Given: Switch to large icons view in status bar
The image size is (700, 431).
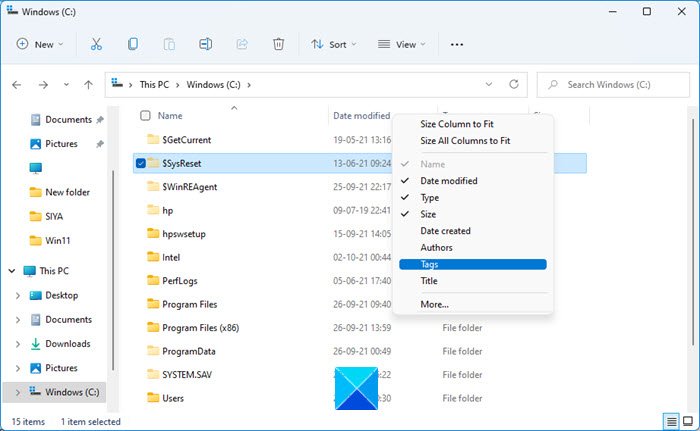Looking at the screenshot, I should click(688, 421).
